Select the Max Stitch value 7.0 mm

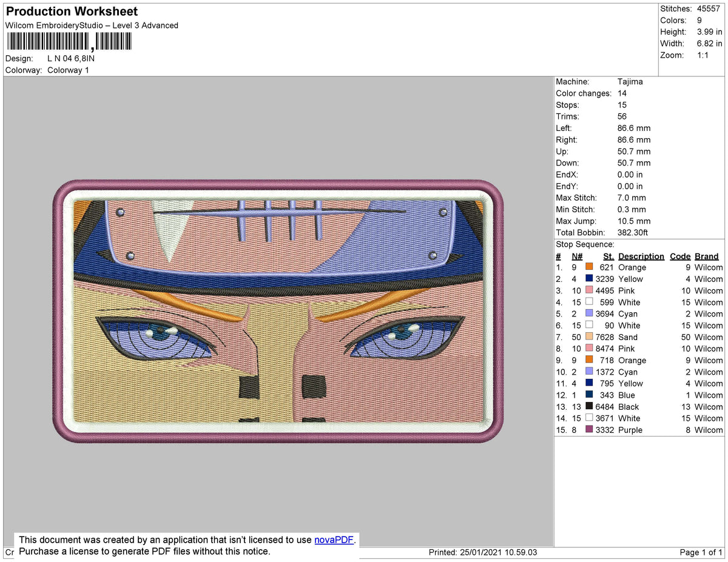(x=632, y=198)
